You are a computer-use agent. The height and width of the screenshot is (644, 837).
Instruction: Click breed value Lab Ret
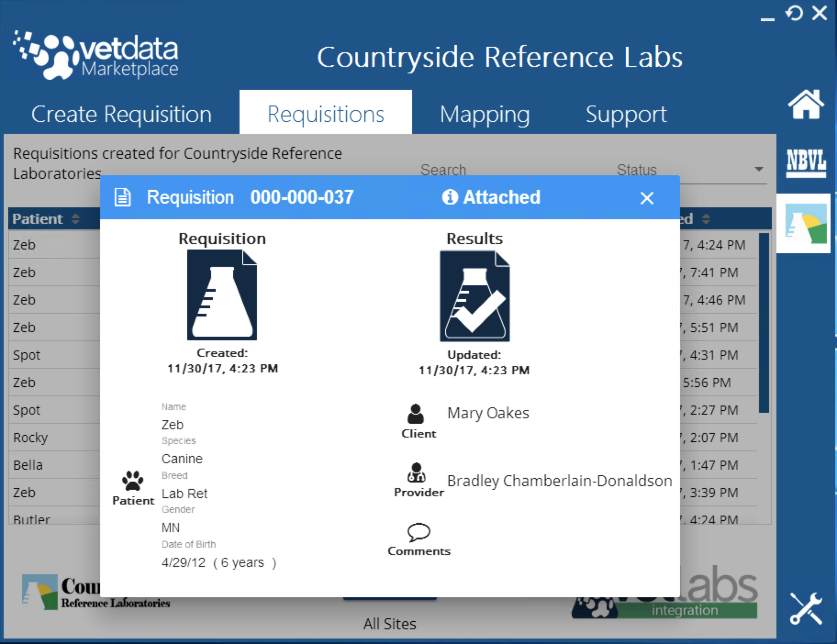point(184,494)
